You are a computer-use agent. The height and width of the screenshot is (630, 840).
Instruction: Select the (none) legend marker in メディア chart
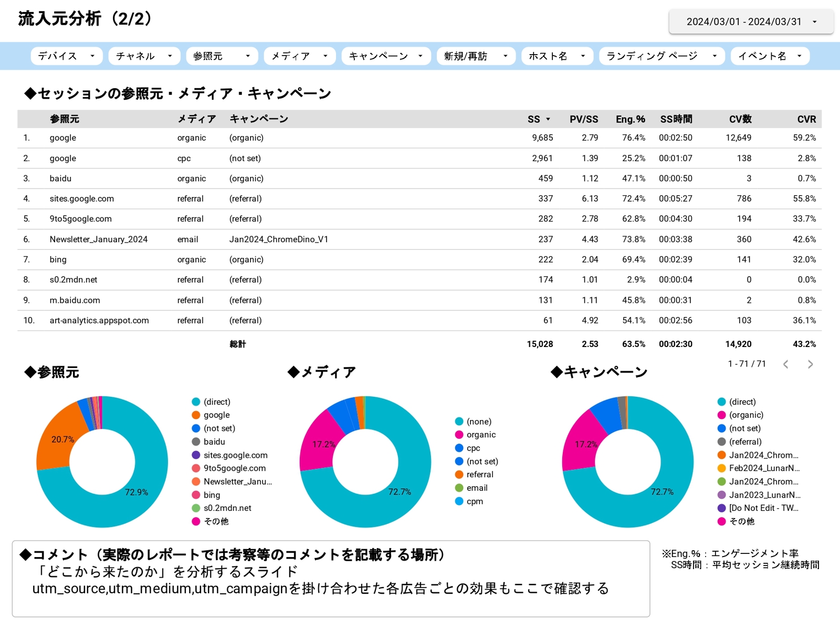click(x=458, y=421)
